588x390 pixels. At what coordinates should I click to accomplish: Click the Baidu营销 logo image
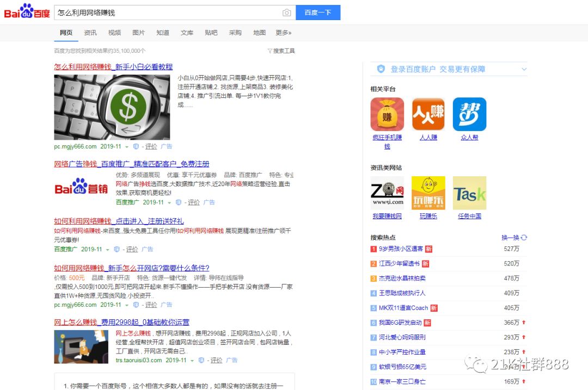tap(81, 187)
